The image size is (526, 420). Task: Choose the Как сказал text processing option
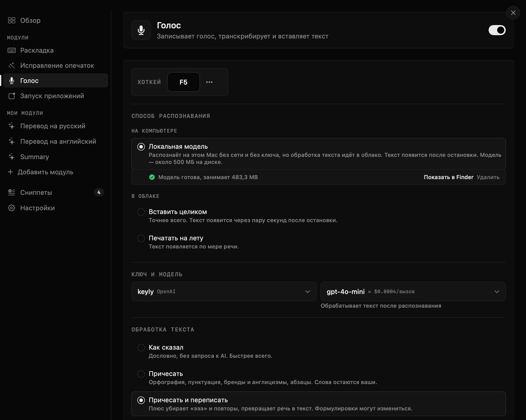click(141, 347)
